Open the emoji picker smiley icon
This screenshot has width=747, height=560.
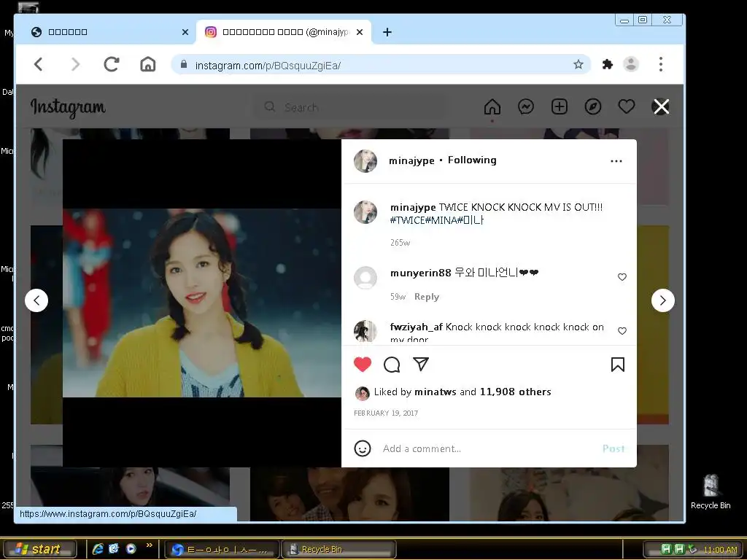click(362, 448)
